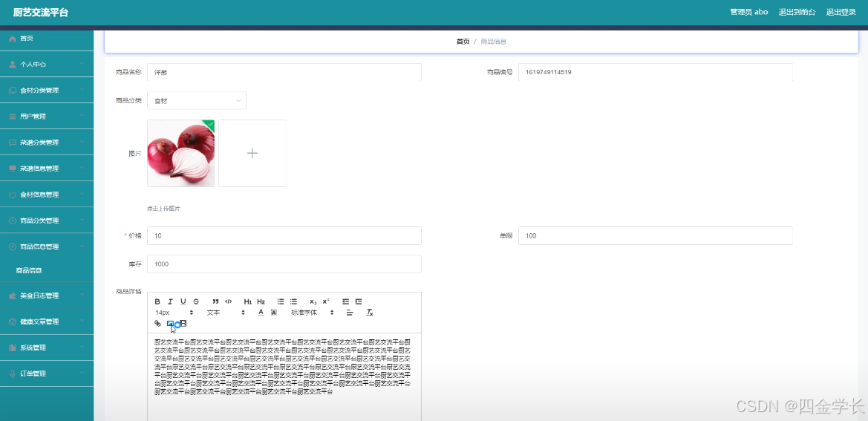The height and width of the screenshot is (421, 868).
Task: Expand 健康文章管理 sidebar menu
Action: 47,322
